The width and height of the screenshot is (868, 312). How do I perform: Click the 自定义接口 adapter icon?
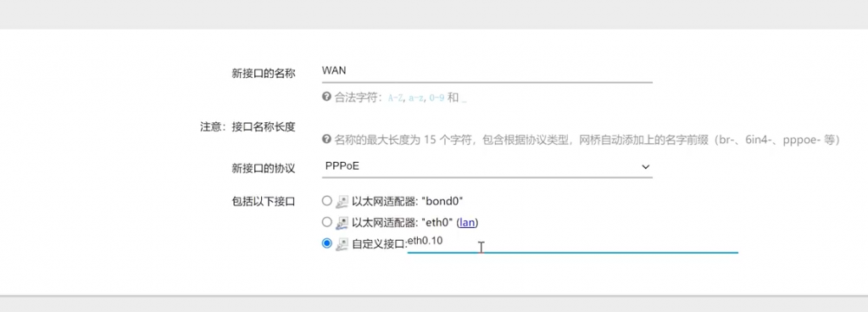click(342, 243)
